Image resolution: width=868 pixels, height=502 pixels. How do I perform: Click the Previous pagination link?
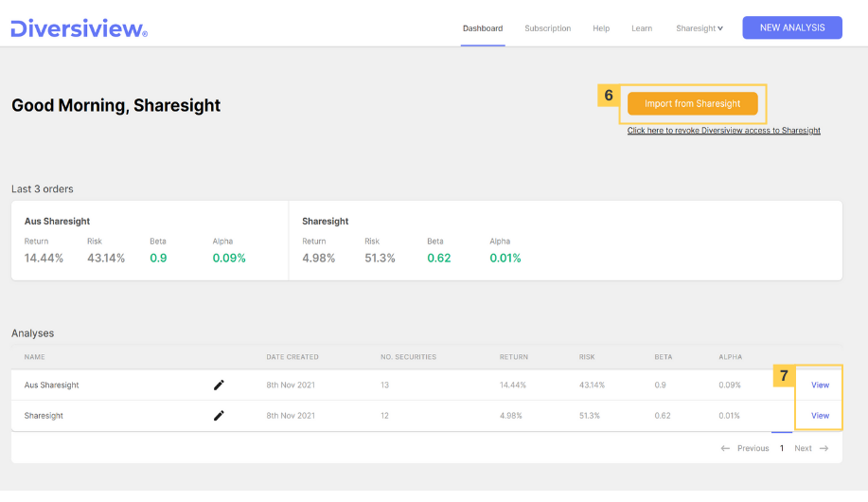753,448
